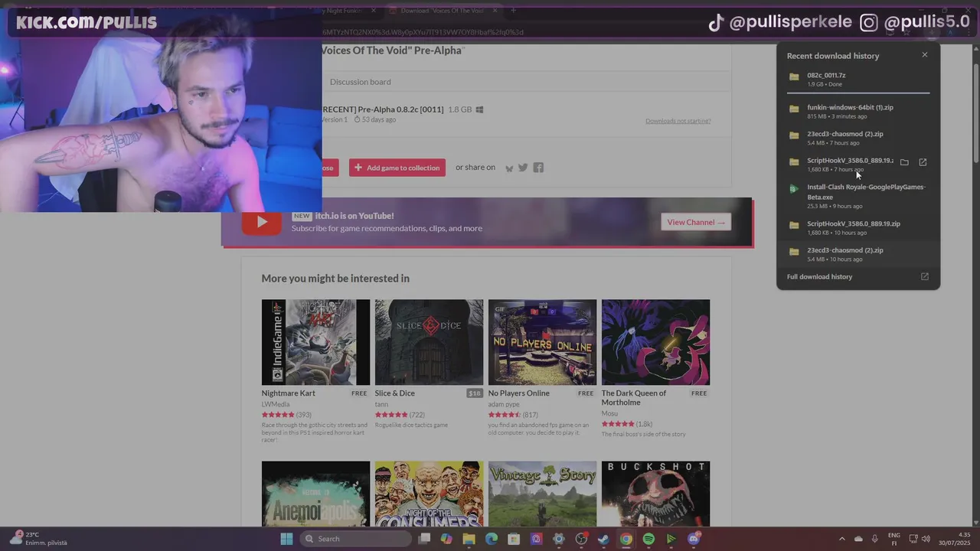Screen dimensions: 980x551
Task: Click the Nightmare Kart title link
Action: [x=289, y=393]
